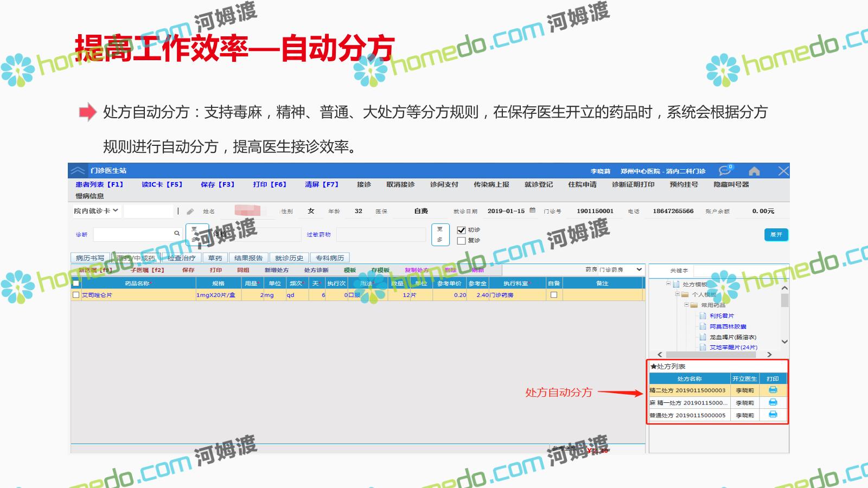This screenshot has height=488, width=868.
Task: Click the print icon for 精二处方 row
Action: click(773, 390)
